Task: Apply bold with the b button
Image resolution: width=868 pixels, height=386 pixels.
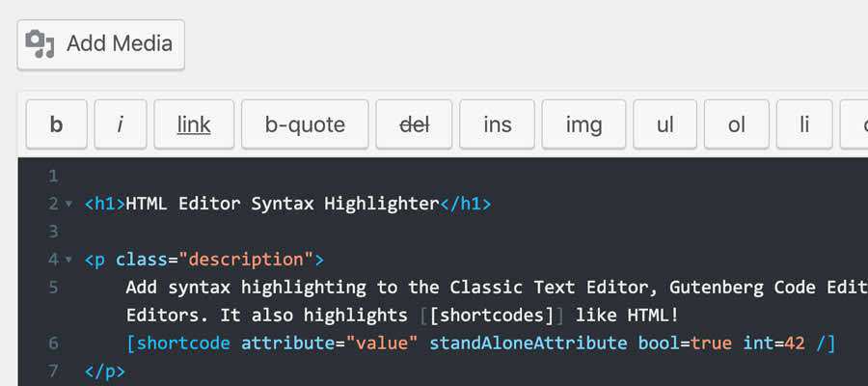Action: 56,124
